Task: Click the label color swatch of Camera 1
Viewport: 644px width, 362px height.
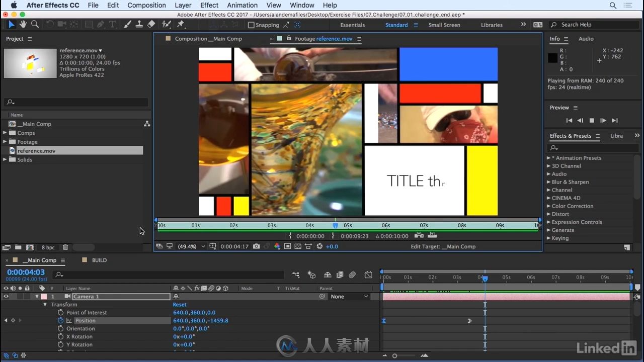Action: [44, 297]
